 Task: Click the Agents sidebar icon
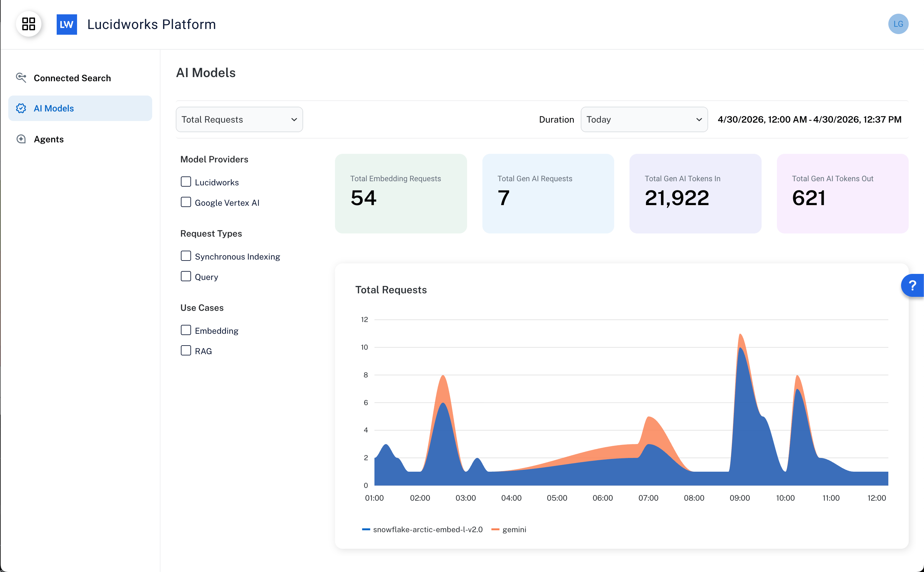pyautogui.click(x=21, y=139)
